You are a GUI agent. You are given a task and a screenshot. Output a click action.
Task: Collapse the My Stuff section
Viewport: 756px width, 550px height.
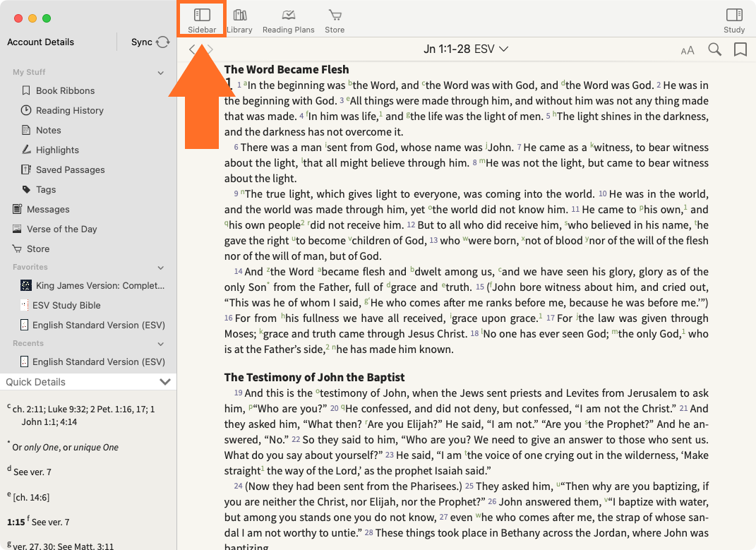pyautogui.click(x=160, y=73)
